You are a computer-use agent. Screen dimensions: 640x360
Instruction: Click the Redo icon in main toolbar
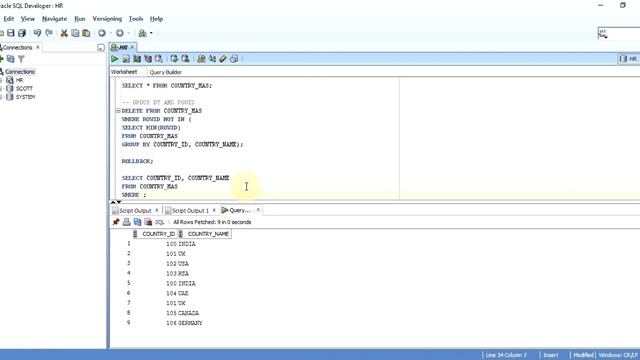[49, 33]
